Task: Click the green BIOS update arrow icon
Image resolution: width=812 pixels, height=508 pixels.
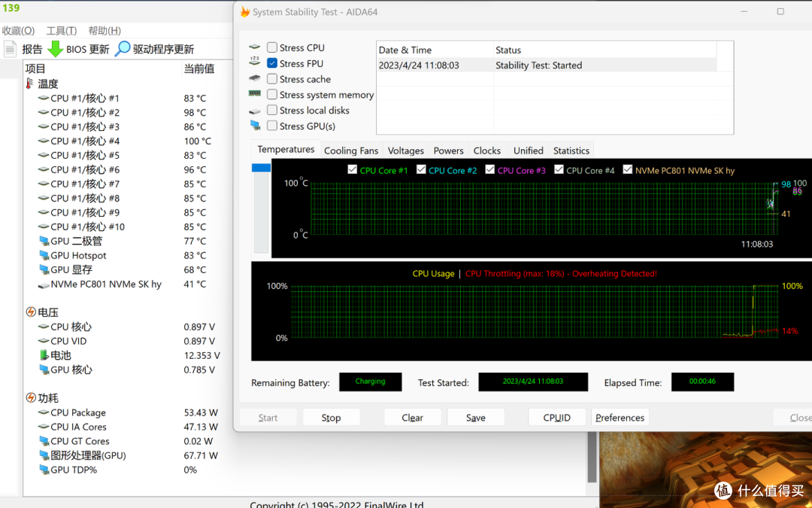Action: click(x=55, y=49)
